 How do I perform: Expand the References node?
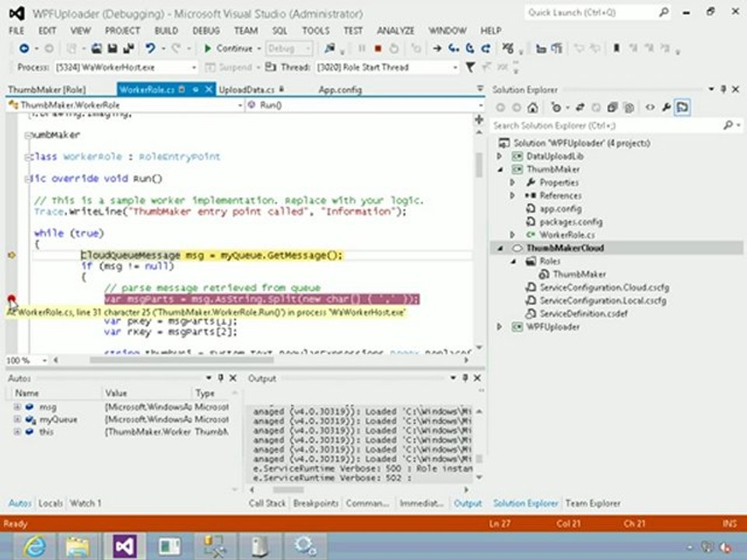(x=513, y=196)
